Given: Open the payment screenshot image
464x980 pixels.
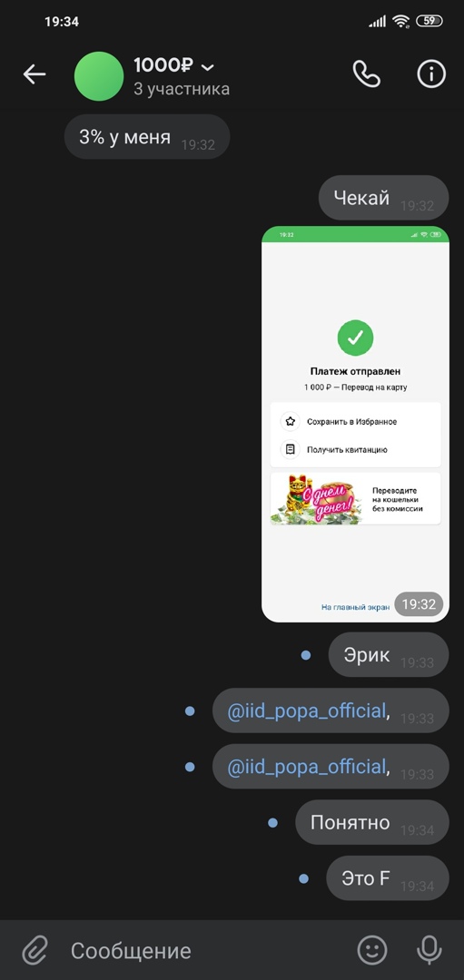Looking at the screenshot, I should pos(355,424).
